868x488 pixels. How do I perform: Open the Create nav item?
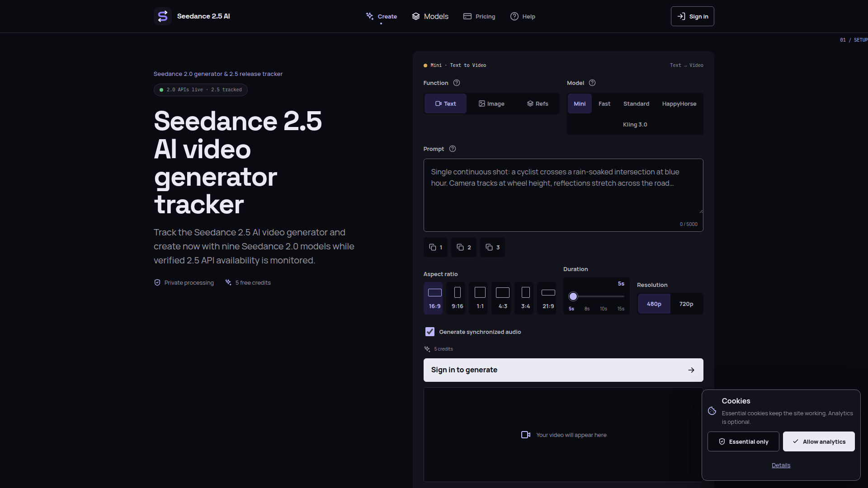[x=381, y=16]
